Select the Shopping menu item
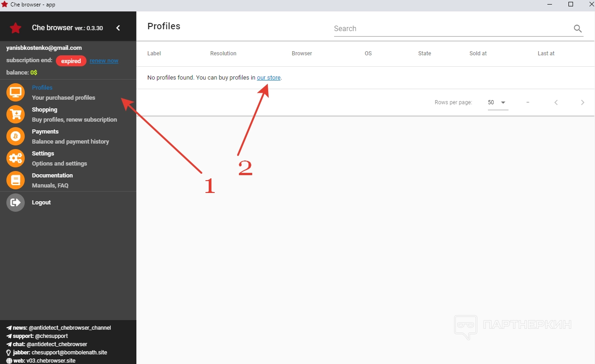The width and height of the screenshot is (595, 364). pos(44,110)
